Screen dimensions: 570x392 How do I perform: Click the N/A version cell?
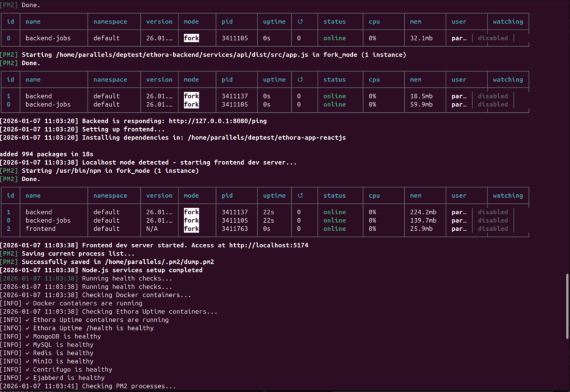pyautogui.click(x=152, y=229)
